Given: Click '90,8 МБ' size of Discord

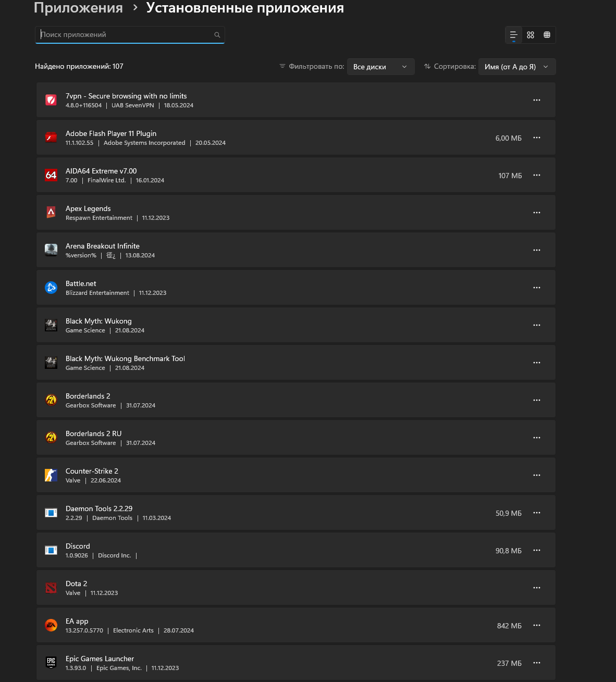Looking at the screenshot, I should (509, 551).
